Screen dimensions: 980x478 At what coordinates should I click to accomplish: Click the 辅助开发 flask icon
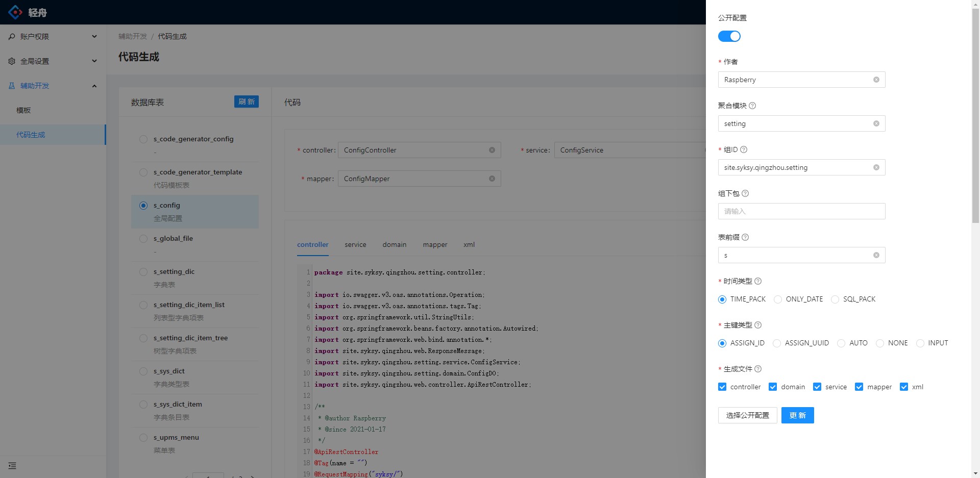pyautogui.click(x=12, y=86)
